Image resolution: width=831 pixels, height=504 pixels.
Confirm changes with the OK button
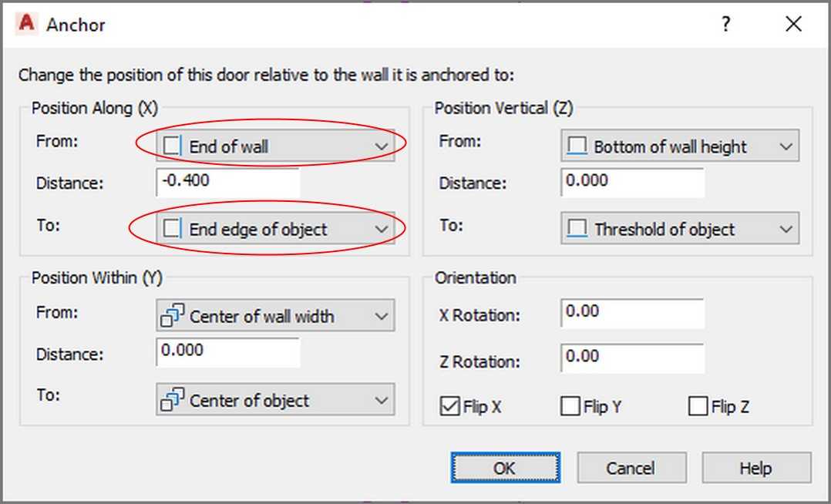pyautogui.click(x=505, y=468)
